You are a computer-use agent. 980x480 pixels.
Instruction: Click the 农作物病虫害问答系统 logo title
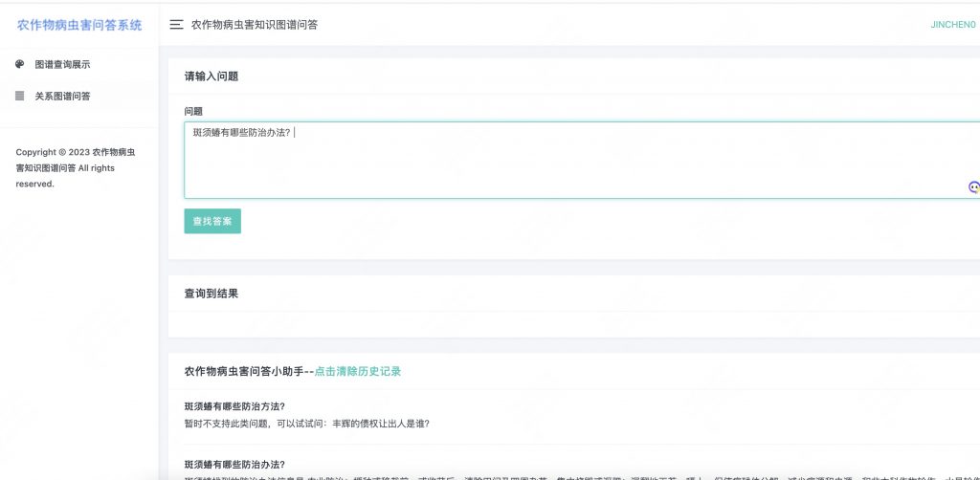click(79, 25)
